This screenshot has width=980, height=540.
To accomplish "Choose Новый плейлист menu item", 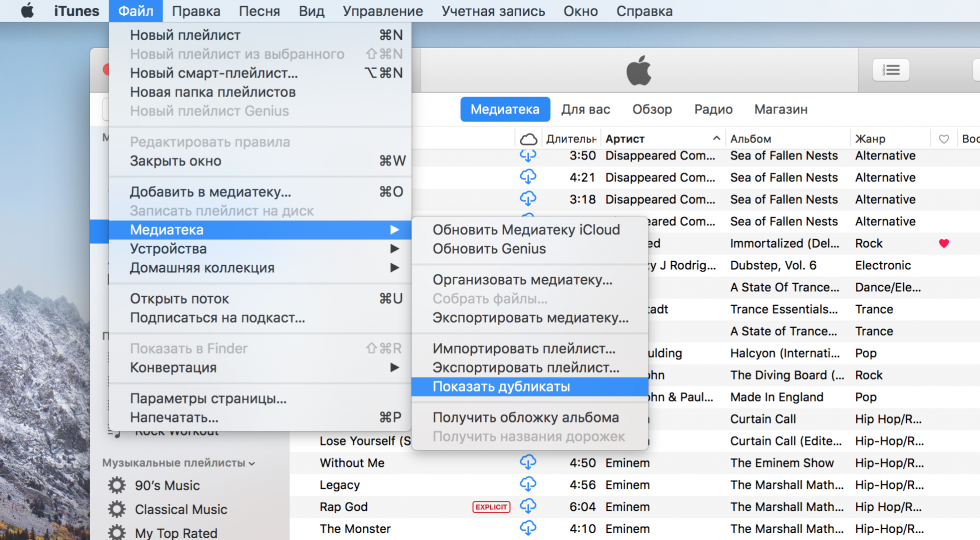I will pyautogui.click(x=260, y=35).
